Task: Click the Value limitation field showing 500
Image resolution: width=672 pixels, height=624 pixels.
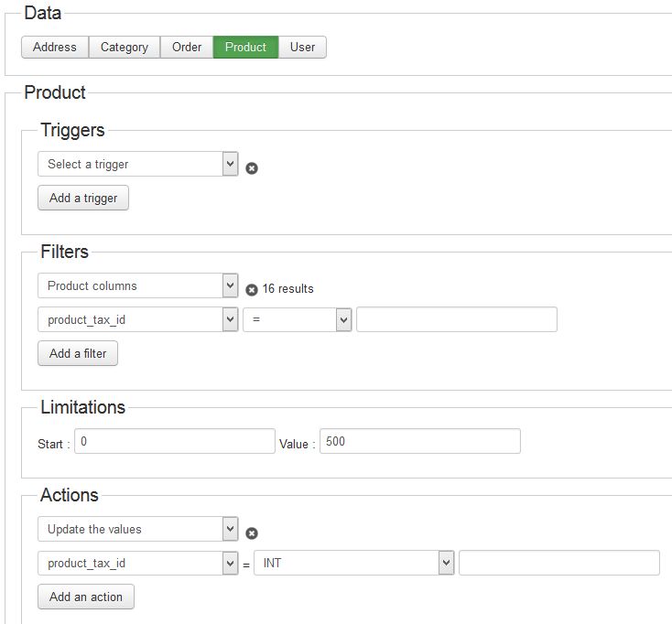Action: (x=420, y=441)
